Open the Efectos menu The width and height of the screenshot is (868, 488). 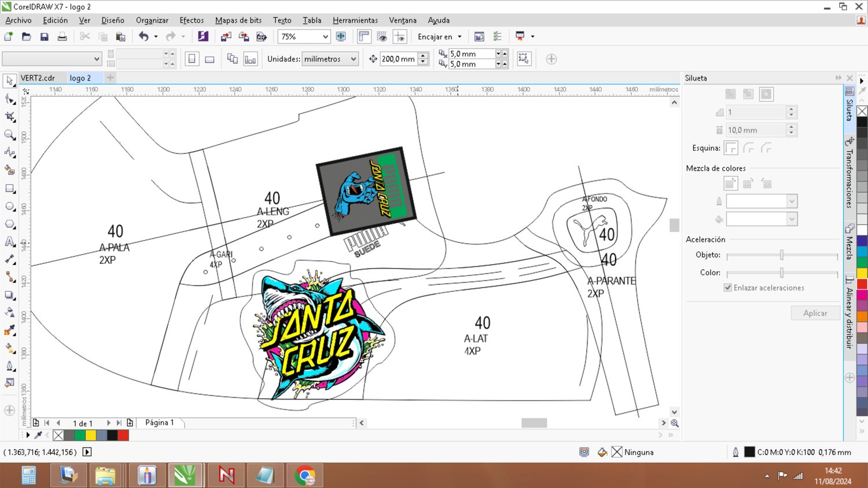pyautogui.click(x=192, y=20)
